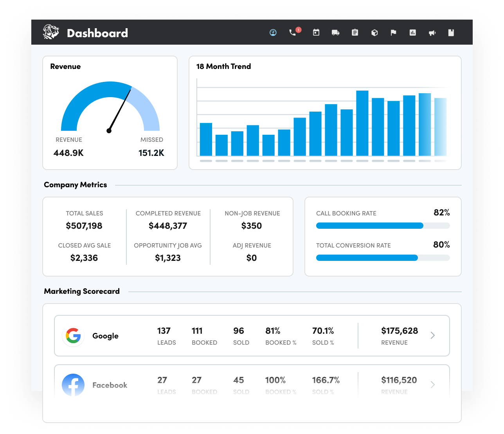Click Google's 81% booked percentage
Image resolution: width=504 pixels, height=434 pixels.
point(273,331)
